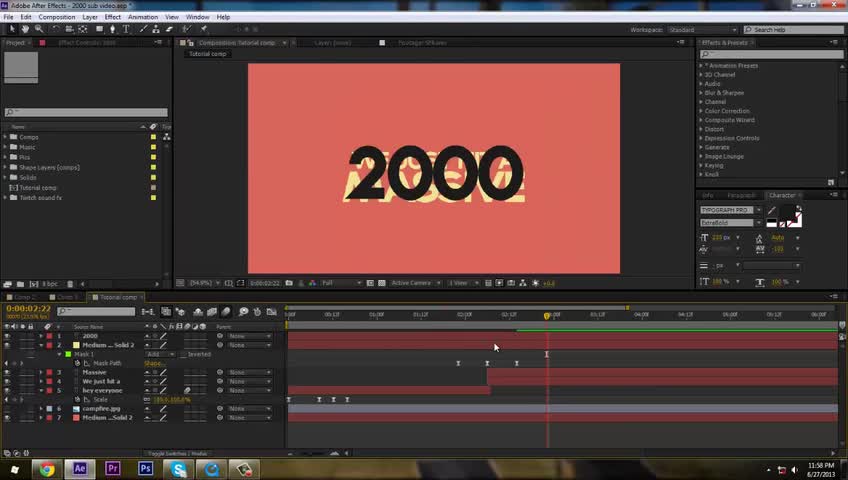Open the Effect menu
This screenshot has height=480, width=848.
point(112,17)
